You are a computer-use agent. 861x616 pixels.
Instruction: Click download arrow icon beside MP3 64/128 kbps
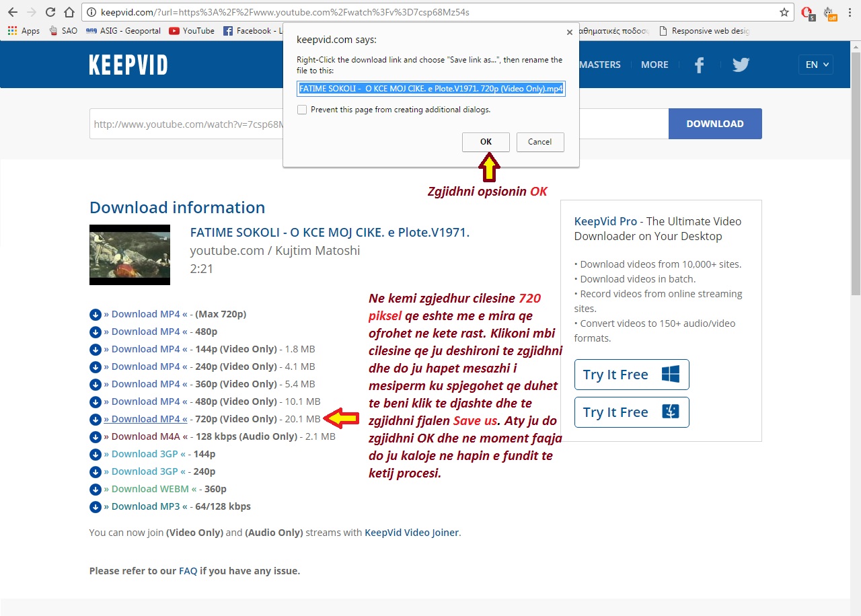tap(95, 507)
